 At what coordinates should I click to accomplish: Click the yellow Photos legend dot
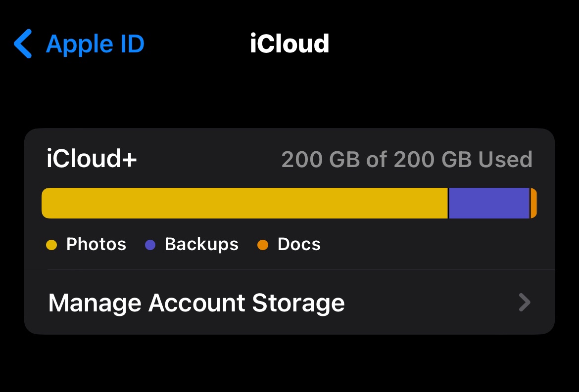coord(51,245)
